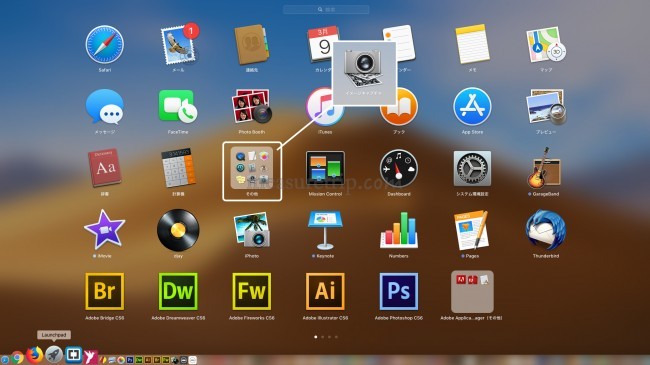Open Numbers
The image size is (650, 365).
click(399, 229)
